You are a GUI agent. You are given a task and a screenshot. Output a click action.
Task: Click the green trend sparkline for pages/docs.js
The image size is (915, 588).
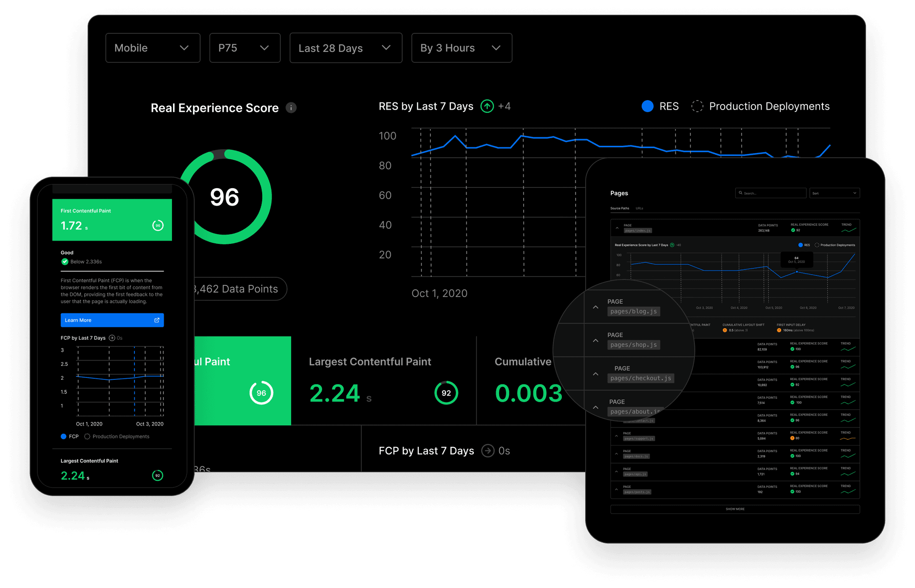pyautogui.click(x=848, y=456)
